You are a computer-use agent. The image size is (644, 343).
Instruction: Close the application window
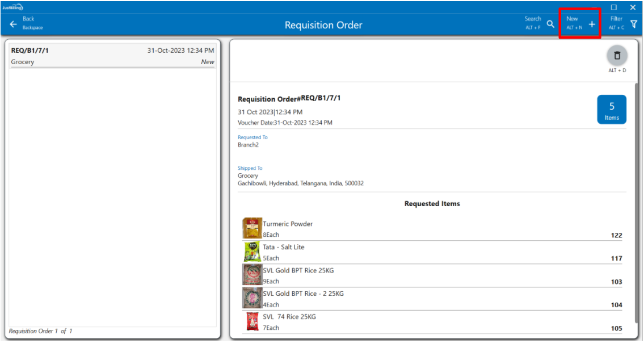pyautogui.click(x=633, y=7)
